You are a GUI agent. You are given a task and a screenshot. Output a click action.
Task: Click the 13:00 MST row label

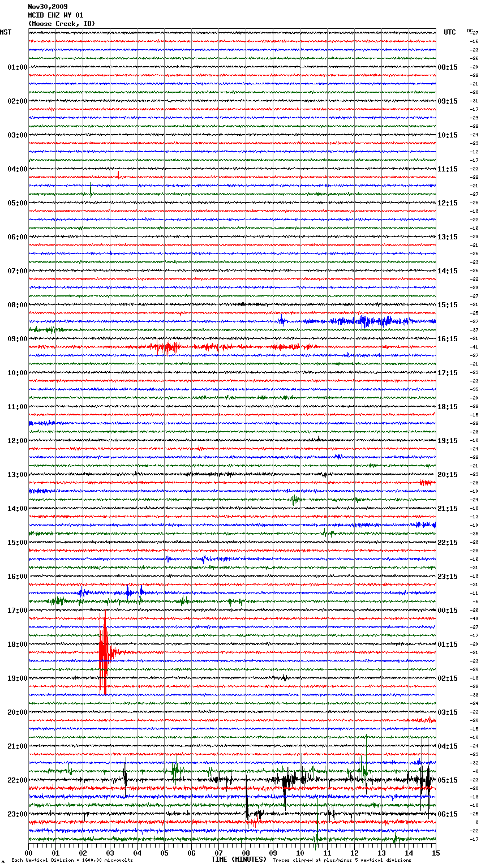click(x=18, y=475)
